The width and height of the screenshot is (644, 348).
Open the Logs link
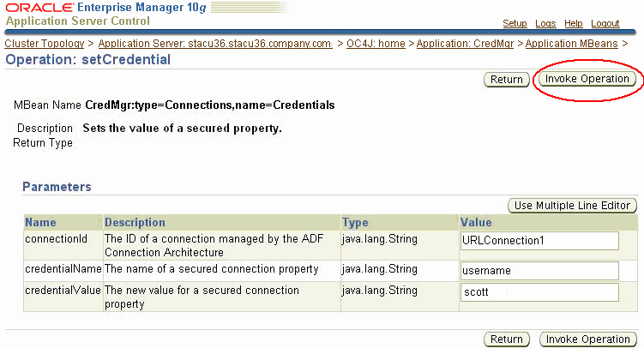(x=545, y=23)
